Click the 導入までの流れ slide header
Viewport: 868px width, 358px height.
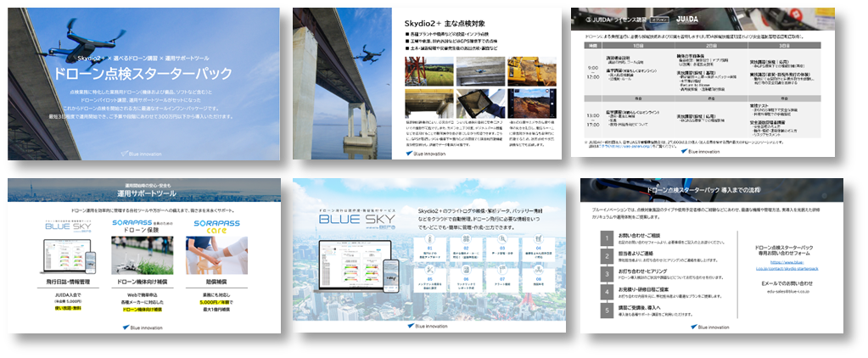coord(711,190)
